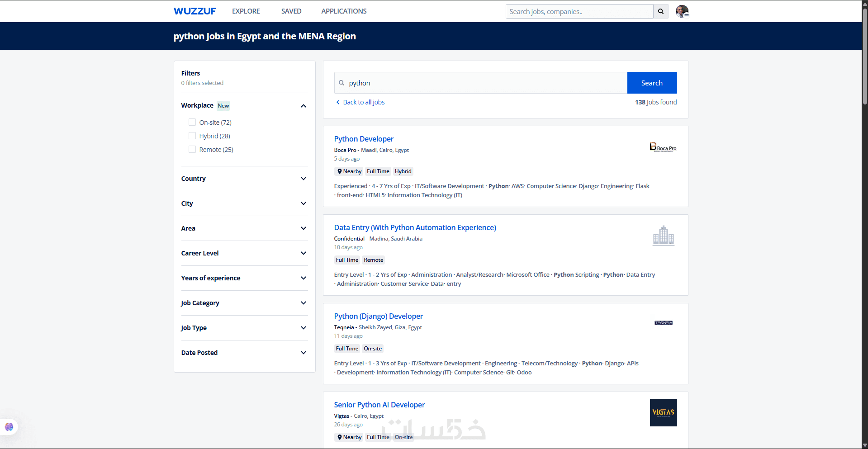Open the Boca Pro company name link
The height and width of the screenshot is (449, 868).
[x=345, y=150]
